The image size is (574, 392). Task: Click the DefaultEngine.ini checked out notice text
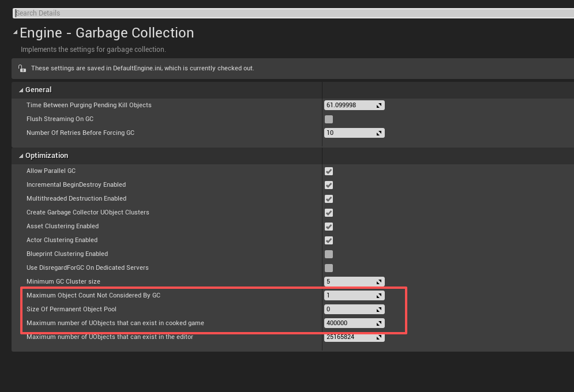pos(142,69)
